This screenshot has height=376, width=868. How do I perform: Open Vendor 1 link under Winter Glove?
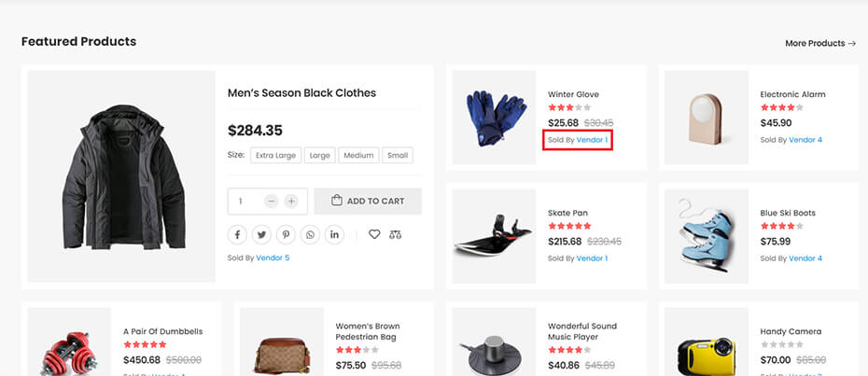pos(592,140)
